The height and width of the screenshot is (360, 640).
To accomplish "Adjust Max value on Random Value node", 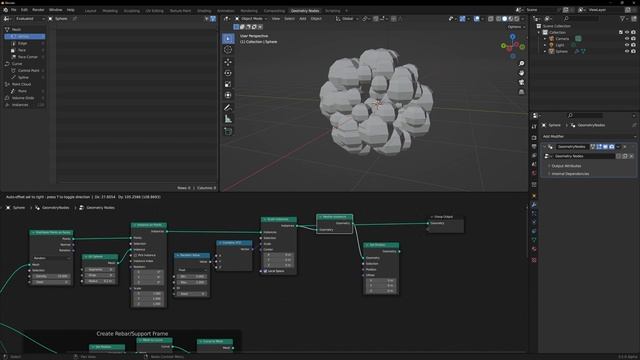I will point(192,282).
